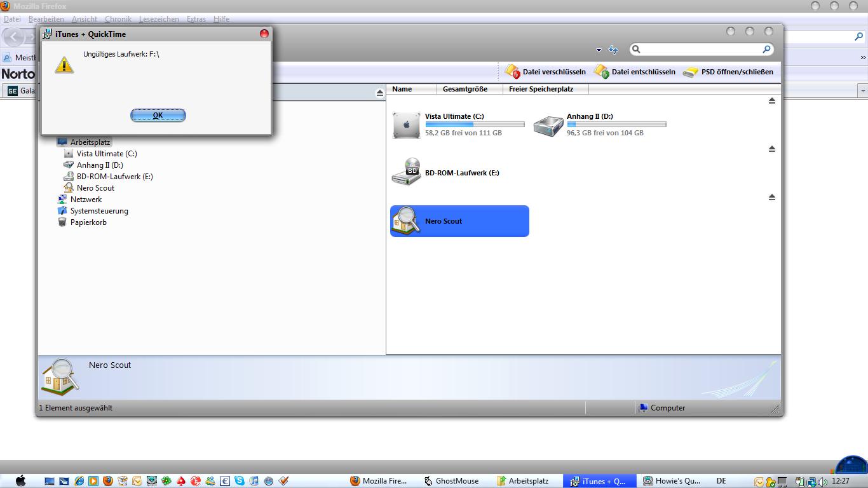Click '1 Element ausgewählt' status bar text
Viewport: 868px width, 488px height.
76,408
